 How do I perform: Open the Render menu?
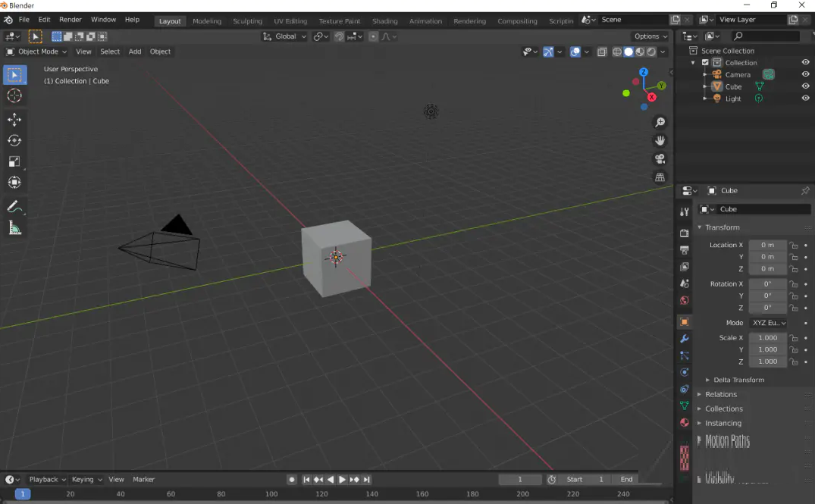pyautogui.click(x=71, y=20)
